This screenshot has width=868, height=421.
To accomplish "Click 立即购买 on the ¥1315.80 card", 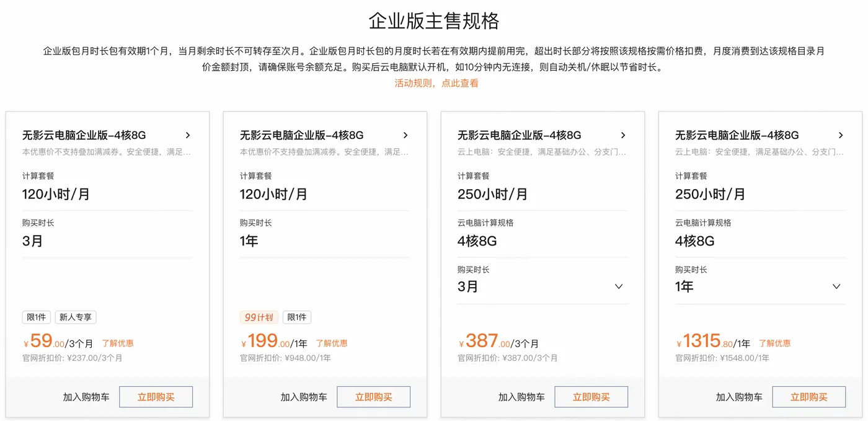I will (x=809, y=397).
